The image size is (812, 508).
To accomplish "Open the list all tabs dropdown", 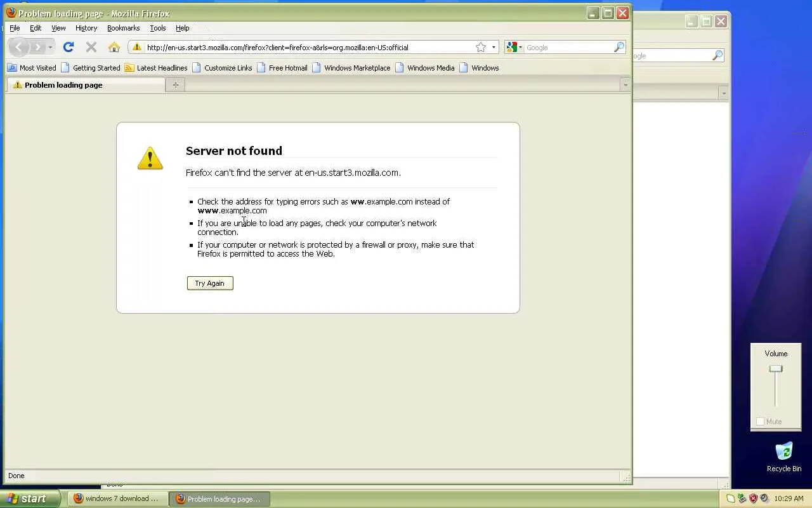I will pos(625,85).
